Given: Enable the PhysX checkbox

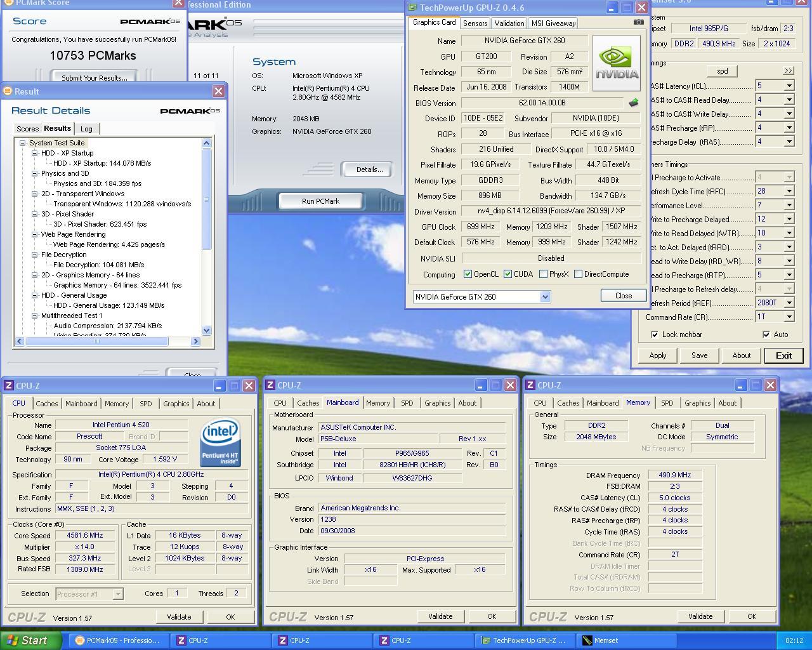Looking at the screenshot, I should coord(543,274).
